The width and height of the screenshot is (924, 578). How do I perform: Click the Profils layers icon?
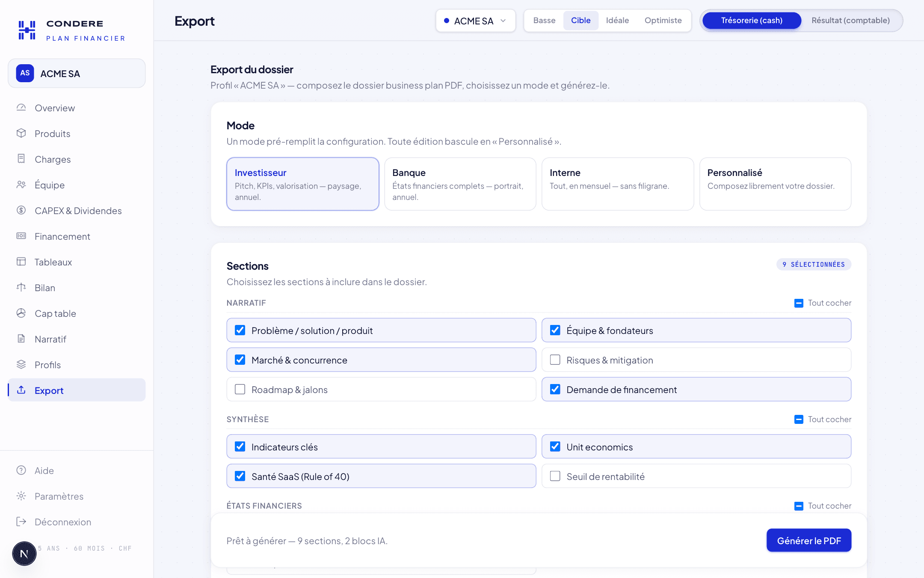(x=21, y=364)
